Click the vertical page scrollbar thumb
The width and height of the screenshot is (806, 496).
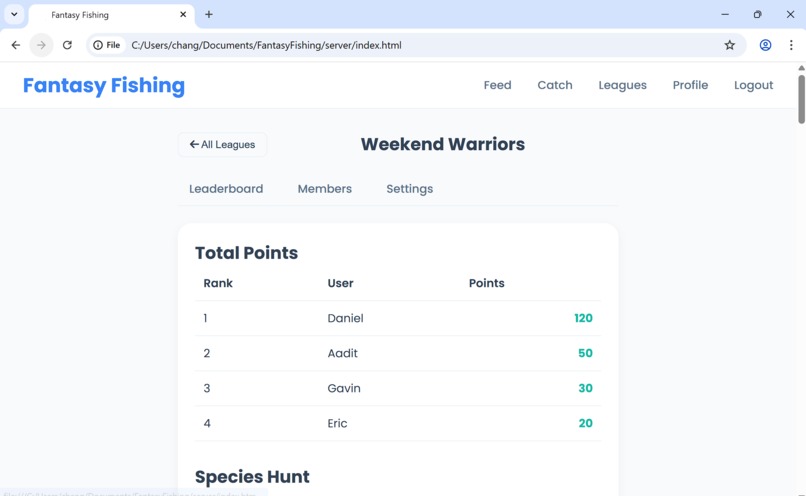[801, 99]
